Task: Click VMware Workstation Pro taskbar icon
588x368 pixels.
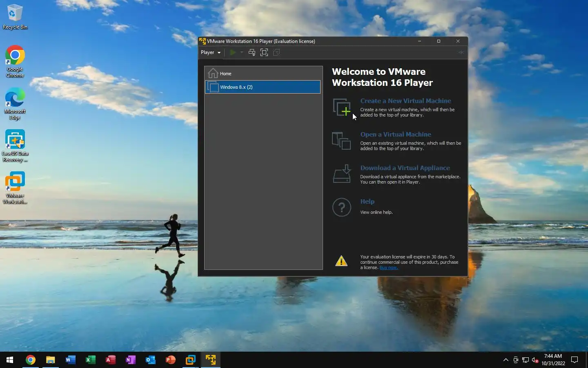Action: click(x=190, y=360)
